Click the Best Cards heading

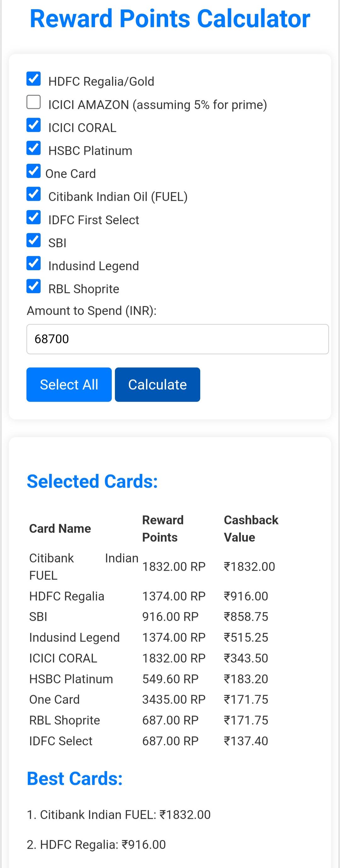75,778
